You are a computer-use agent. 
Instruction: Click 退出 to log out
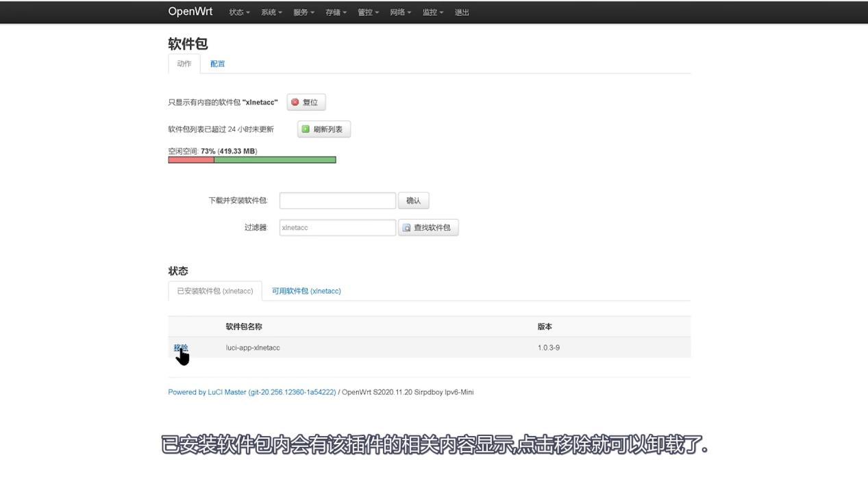tap(462, 12)
